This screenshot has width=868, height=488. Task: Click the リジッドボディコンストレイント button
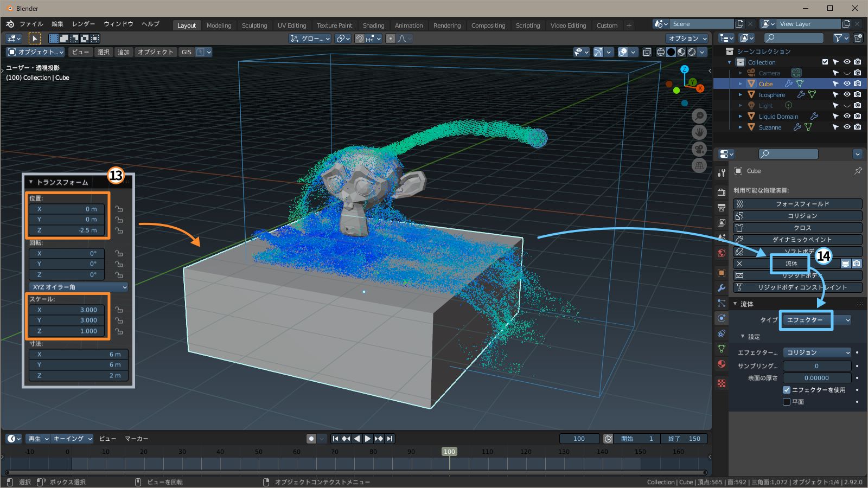click(797, 287)
